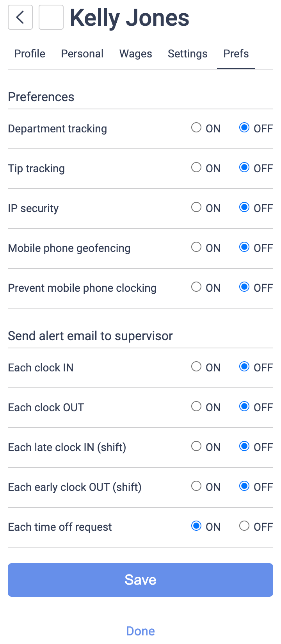The height and width of the screenshot is (644, 281).
Task: Switch to the Wages tab
Action: [135, 54]
